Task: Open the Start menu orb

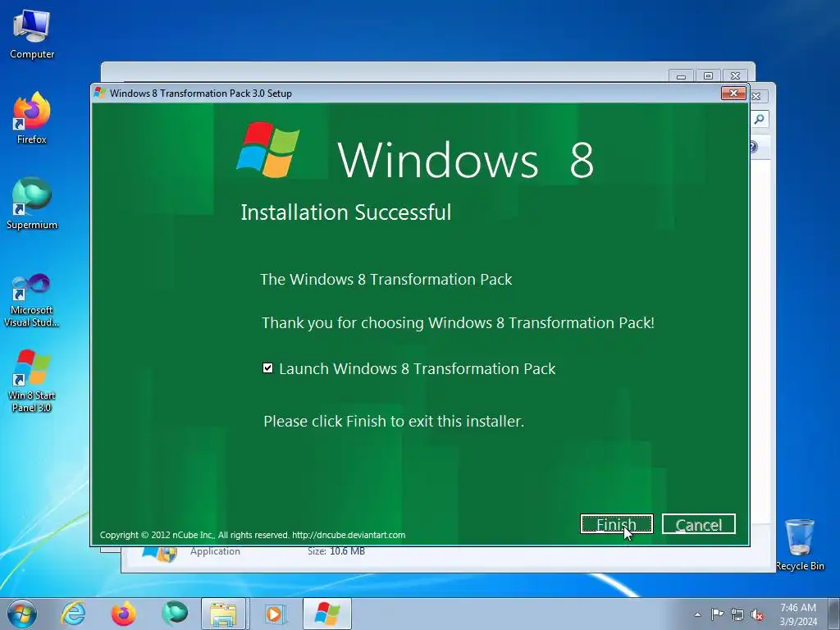Action: click(22, 614)
